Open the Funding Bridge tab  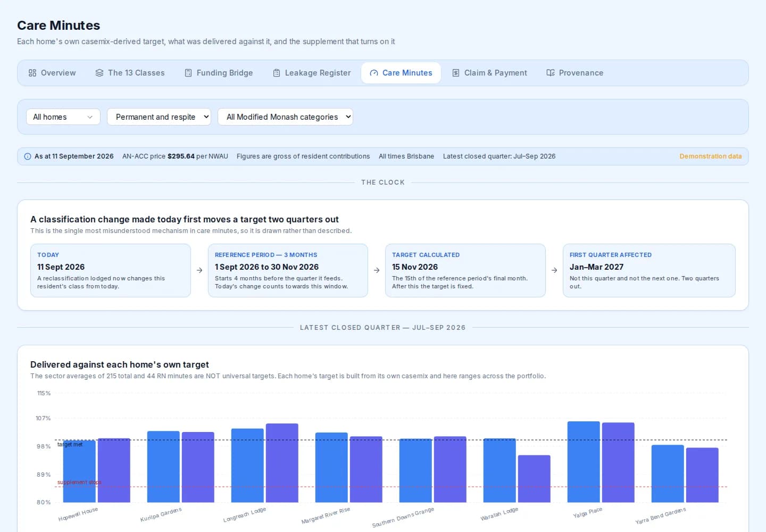click(x=219, y=73)
